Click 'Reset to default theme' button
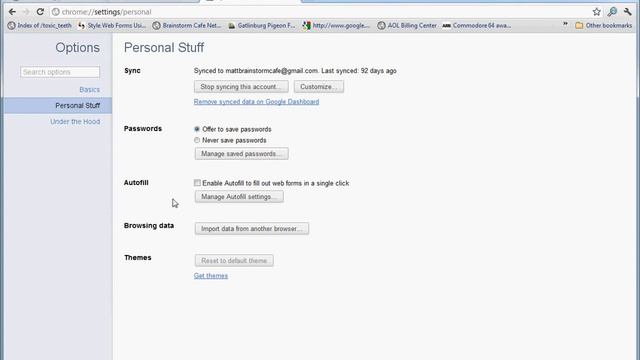This screenshot has width=640, height=360. pos(234,260)
